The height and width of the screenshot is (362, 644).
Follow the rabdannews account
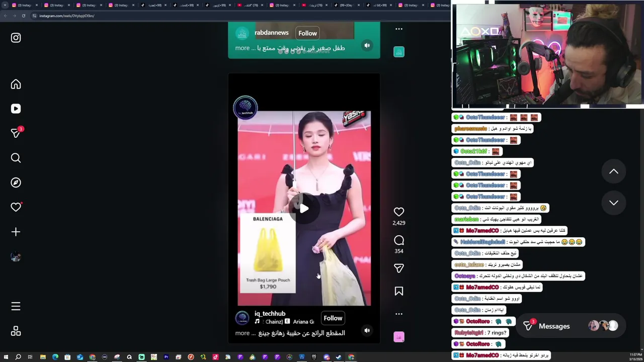307,33
